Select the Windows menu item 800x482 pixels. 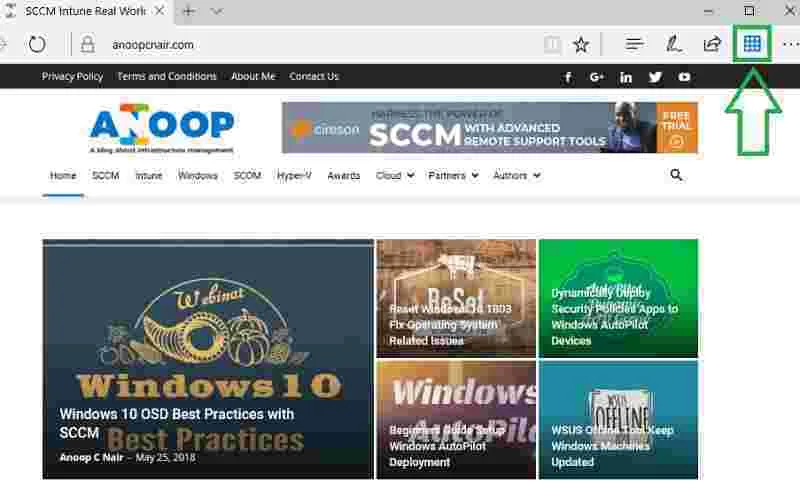(197, 175)
